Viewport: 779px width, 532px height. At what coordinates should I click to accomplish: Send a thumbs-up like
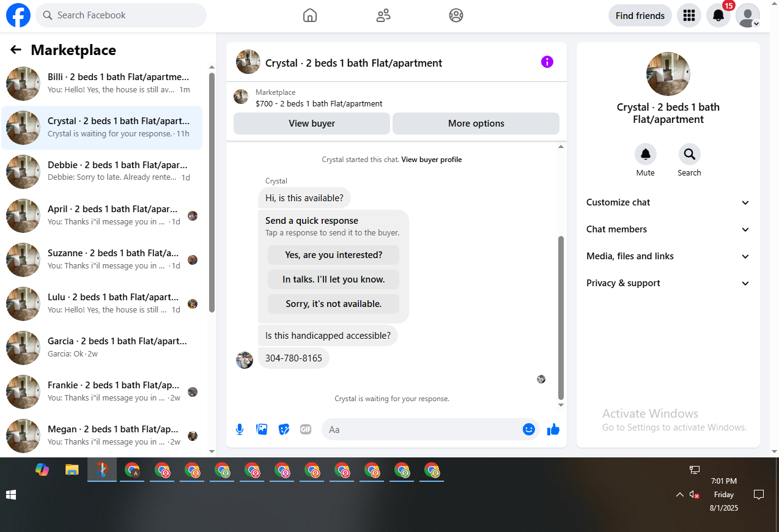[x=553, y=429]
